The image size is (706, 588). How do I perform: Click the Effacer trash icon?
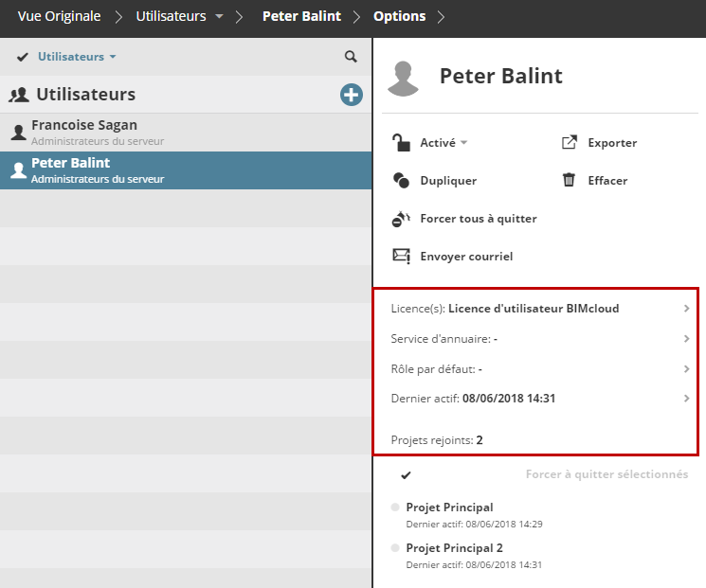(x=570, y=180)
